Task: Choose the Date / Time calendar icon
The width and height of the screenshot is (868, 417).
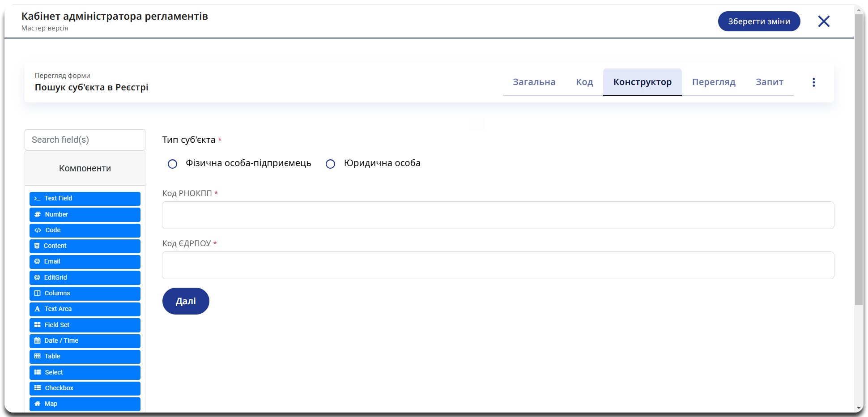Action: tap(38, 341)
